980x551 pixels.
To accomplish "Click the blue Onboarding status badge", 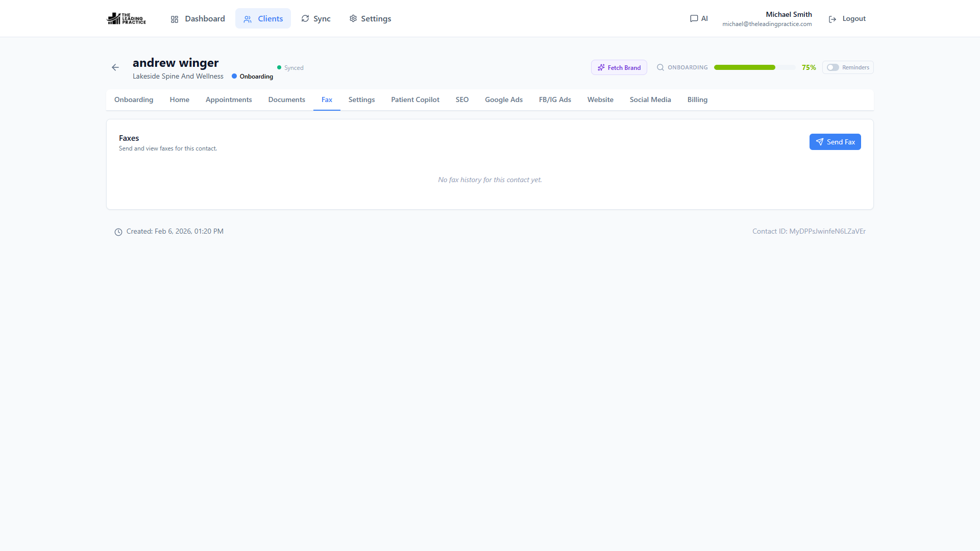I will 252,77.
